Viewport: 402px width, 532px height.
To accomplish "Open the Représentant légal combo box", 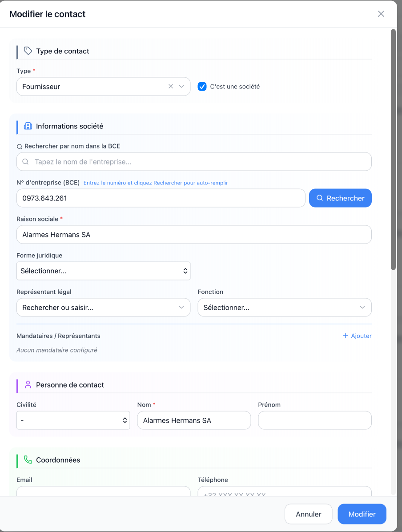I will point(103,308).
